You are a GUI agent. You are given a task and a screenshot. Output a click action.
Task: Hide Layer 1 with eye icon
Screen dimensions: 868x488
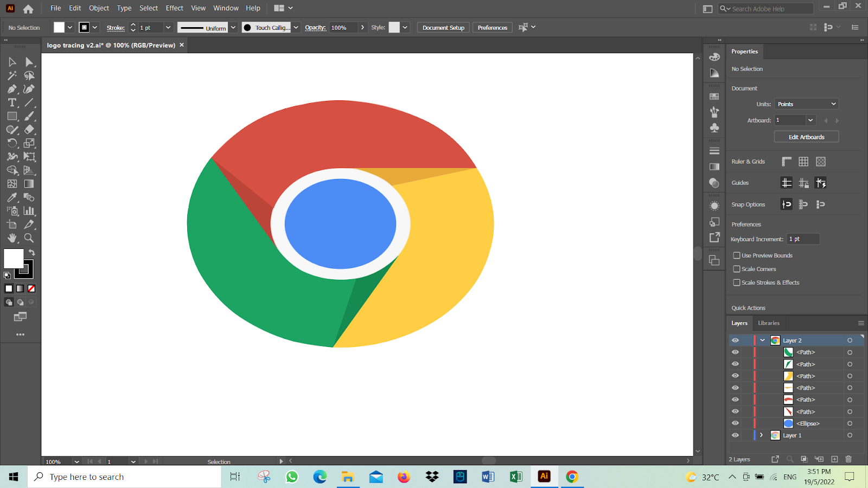[735, 435]
